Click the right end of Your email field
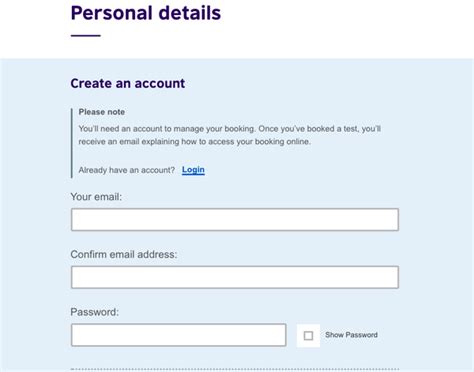Viewport: 474px width, 372px height. [390, 220]
